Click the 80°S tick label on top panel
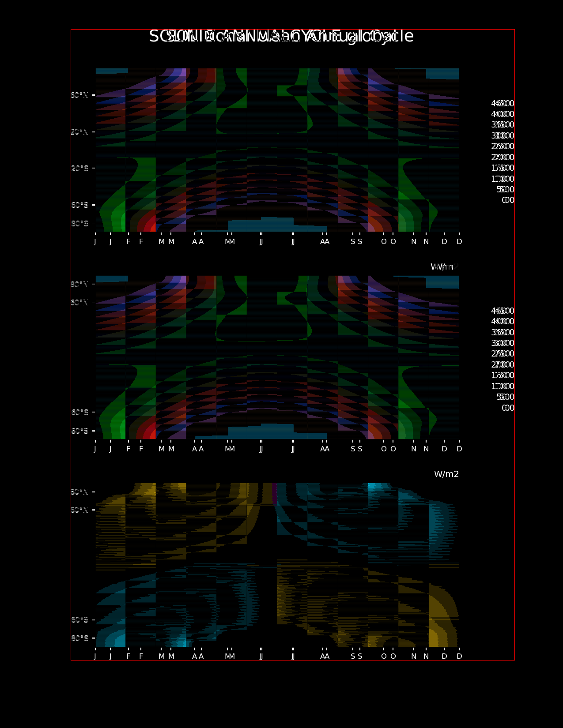Image resolution: width=563 pixels, height=728 pixels. tap(79, 224)
